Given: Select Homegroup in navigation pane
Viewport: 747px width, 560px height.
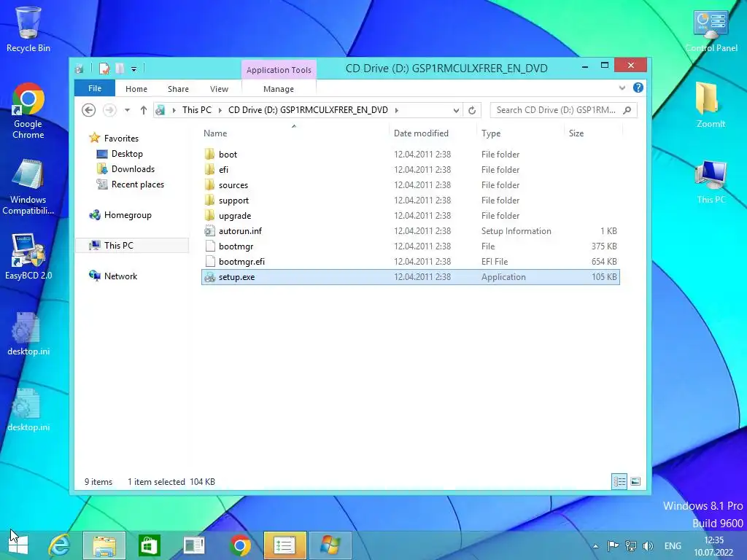Looking at the screenshot, I should click(128, 215).
